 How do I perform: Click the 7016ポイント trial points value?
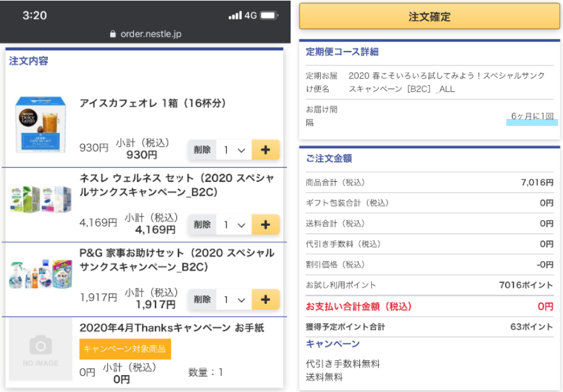point(526,285)
